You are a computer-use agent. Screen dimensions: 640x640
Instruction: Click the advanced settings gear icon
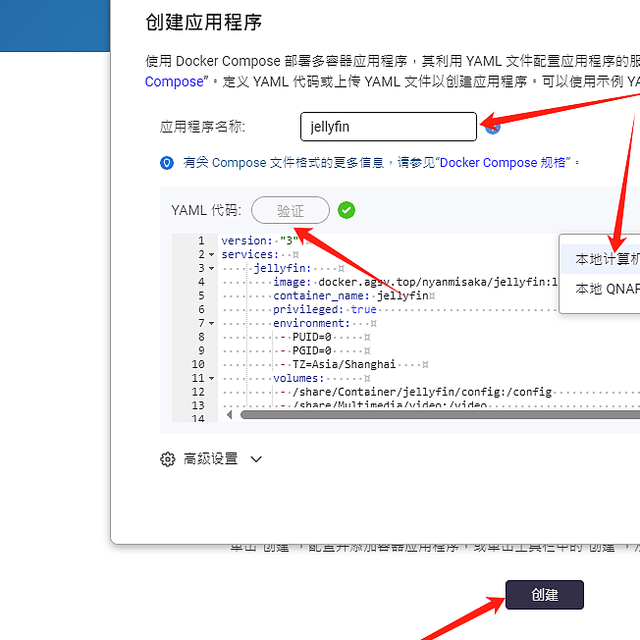[x=167, y=459]
